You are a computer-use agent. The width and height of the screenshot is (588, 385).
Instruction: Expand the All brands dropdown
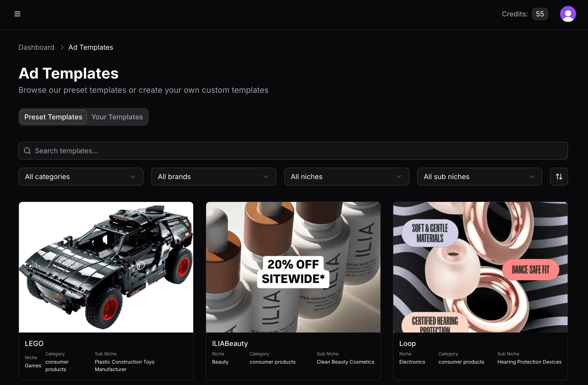click(x=214, y=177)
